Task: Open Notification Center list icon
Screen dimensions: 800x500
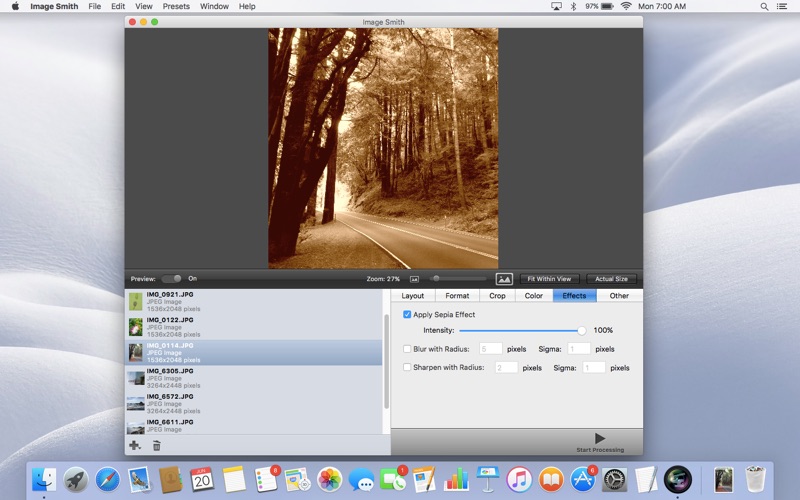Action: click(x=781, y=7)
